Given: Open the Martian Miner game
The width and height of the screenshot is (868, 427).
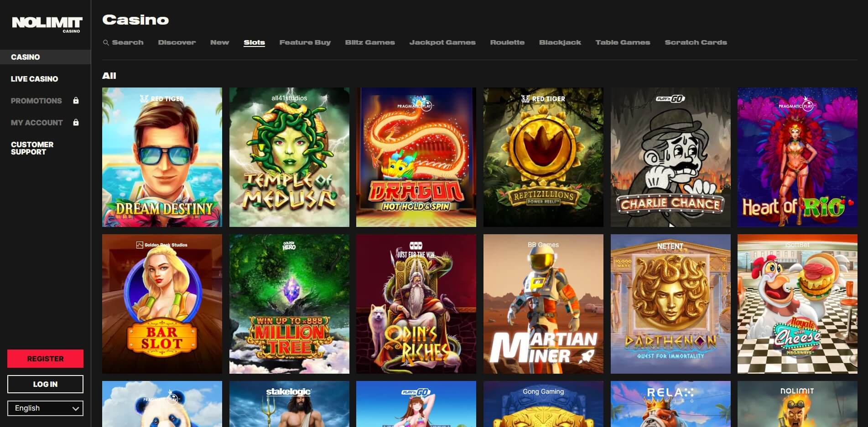Looking at the screenshot, I should click(543, 304).
